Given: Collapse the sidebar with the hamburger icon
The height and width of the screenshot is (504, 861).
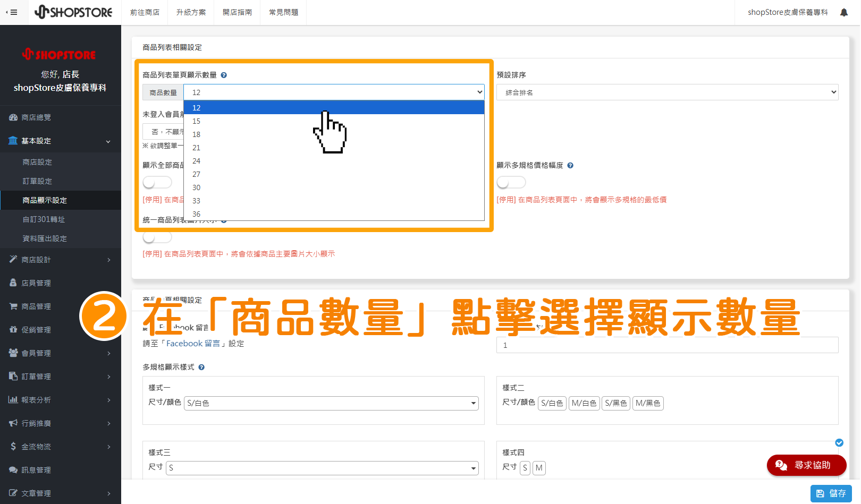Looking at the screenshot, I should click(x=13, y=12).
